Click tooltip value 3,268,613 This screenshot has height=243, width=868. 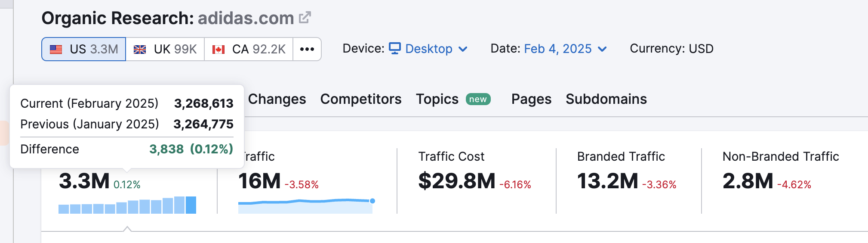click(x=204, y=103)
